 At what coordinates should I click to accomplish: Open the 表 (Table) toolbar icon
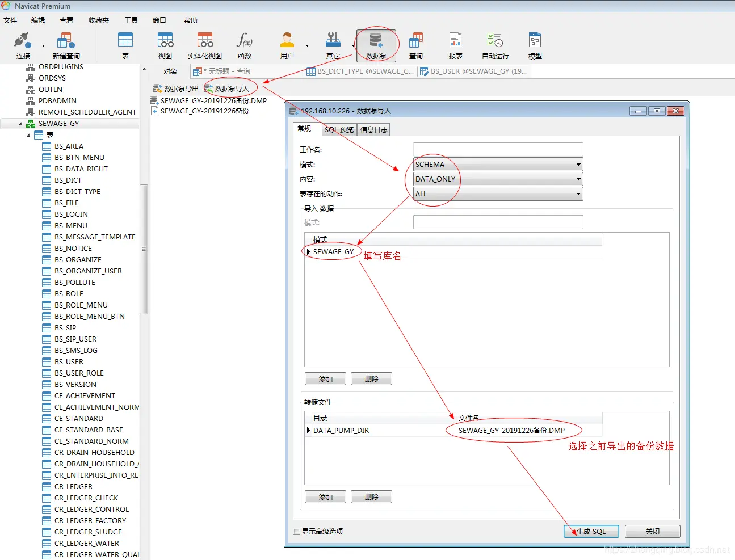point(125,41)
